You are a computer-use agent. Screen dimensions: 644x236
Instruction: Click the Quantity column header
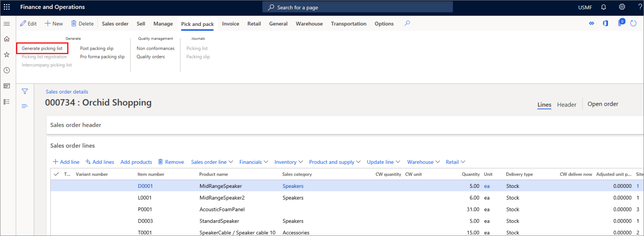tap(471, 174)
